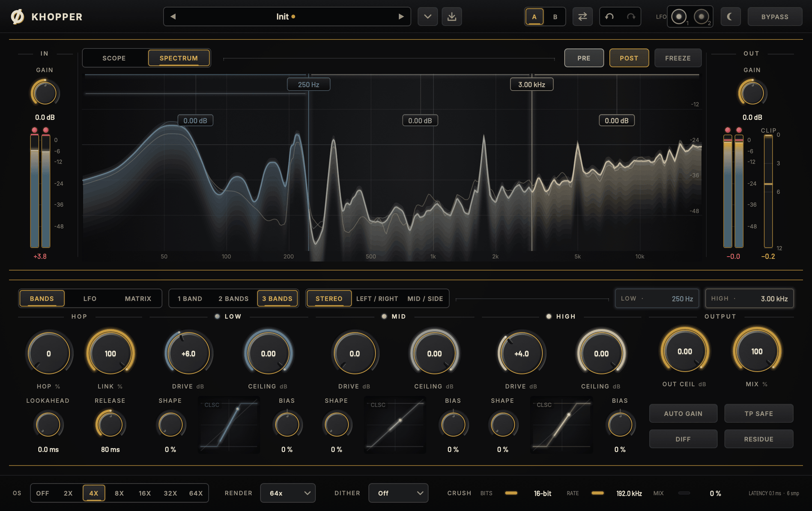The height and width of the screenshot is (511, 812).
Task: Save preset with download icon
Action: click(452, 17)
